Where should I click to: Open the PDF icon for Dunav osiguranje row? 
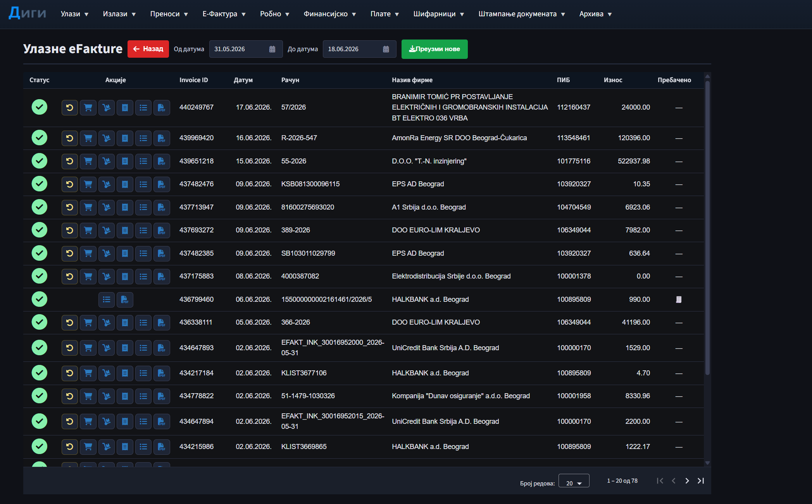click(x=162, y=396)
